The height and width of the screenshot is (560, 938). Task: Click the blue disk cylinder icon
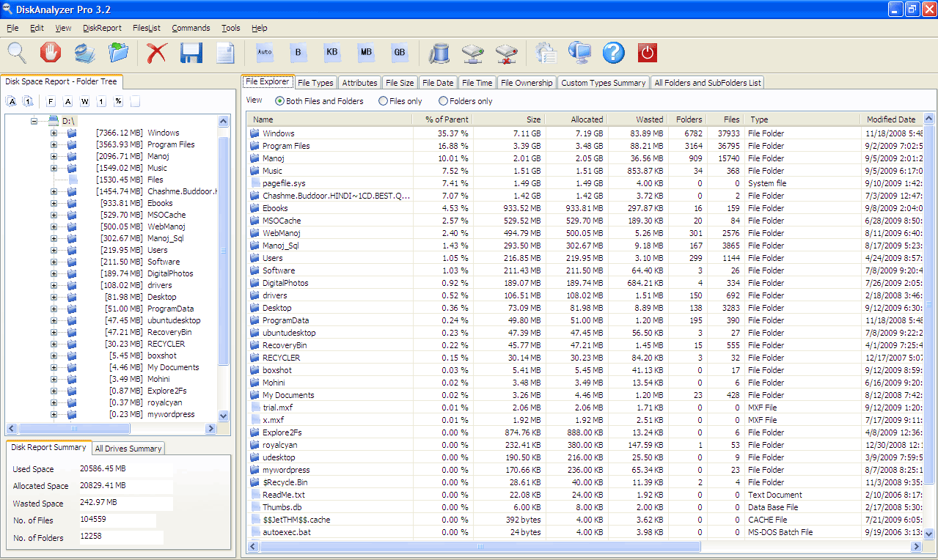439,53
